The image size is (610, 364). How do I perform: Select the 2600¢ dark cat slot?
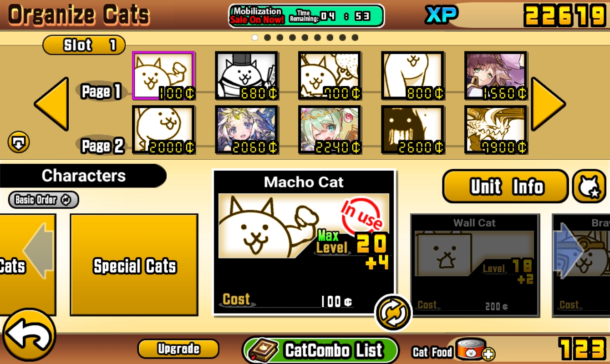coord(413,129)
